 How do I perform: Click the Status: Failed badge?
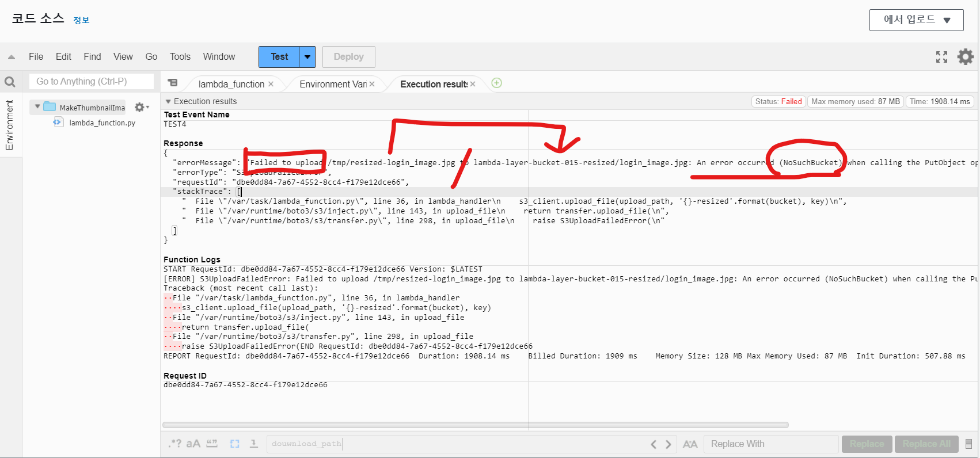click(x=778, y=102)
